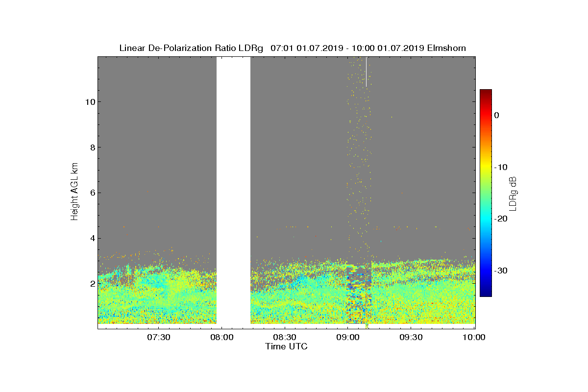The width and height of the screenshot is (588, 392).
Task: Click the 08:30 time tick label
Action: pyautogui.click(x=285, y=337)
